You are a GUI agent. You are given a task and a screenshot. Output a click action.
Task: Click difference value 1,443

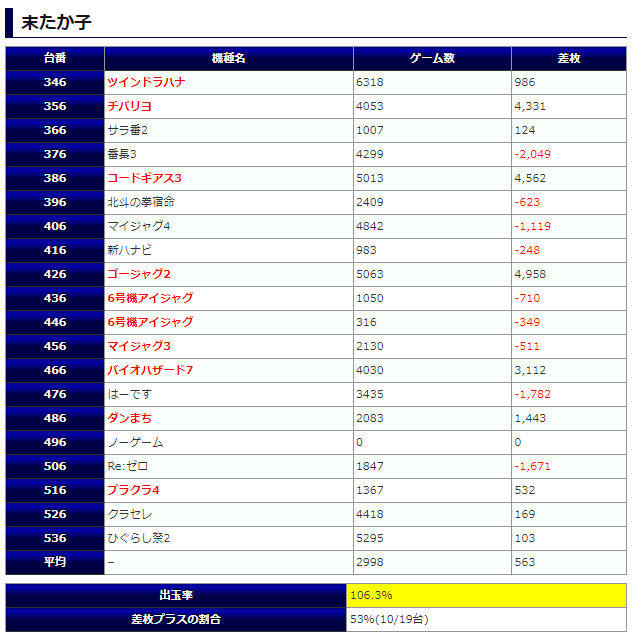click(530, 418)
